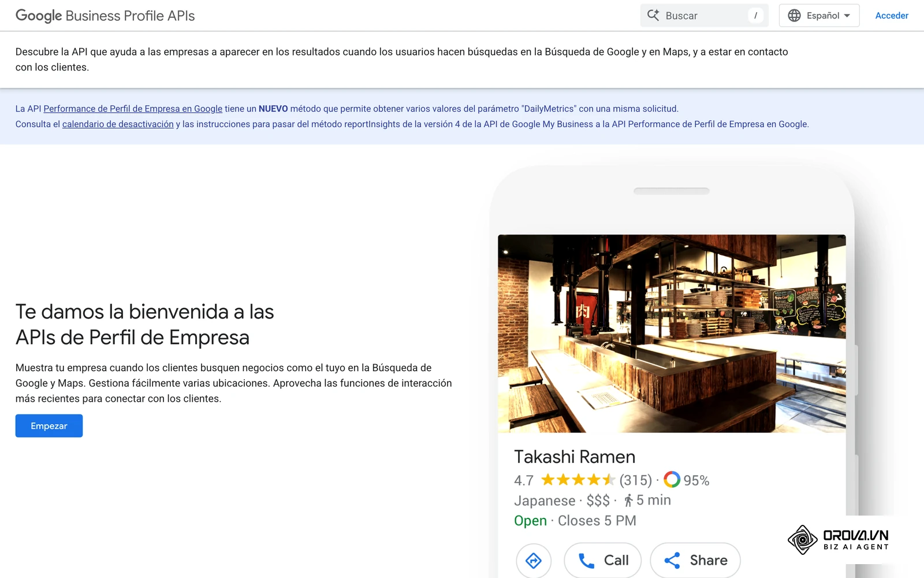Click the Takashi Ramen restaurant photo
Screen dimensions: 924x578
pyautogui.click(x=672, y=334)
